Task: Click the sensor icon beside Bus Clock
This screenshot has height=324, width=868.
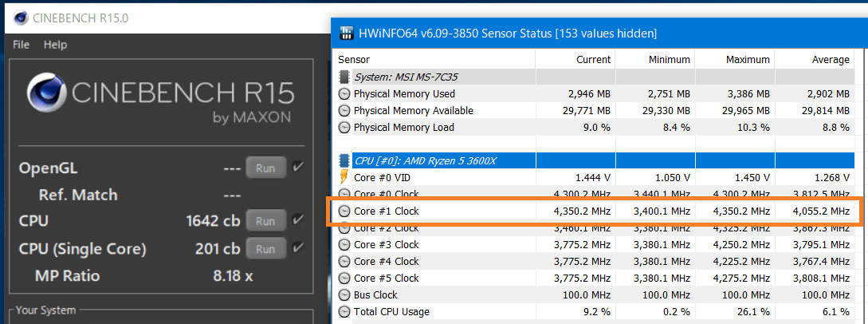Action: (344, 295)
